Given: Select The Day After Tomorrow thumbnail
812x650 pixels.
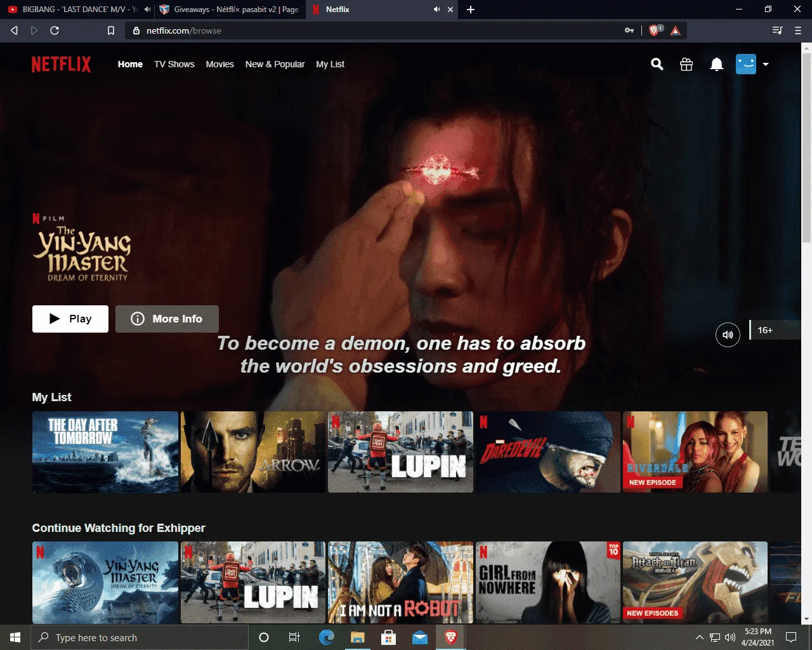Looking at the screenshot, I should point(105,452).
